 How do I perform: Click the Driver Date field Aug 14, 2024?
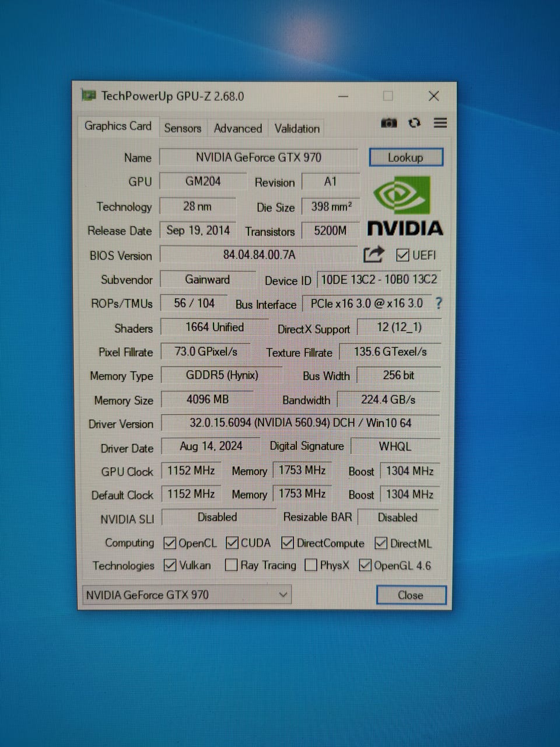[211, 446]
